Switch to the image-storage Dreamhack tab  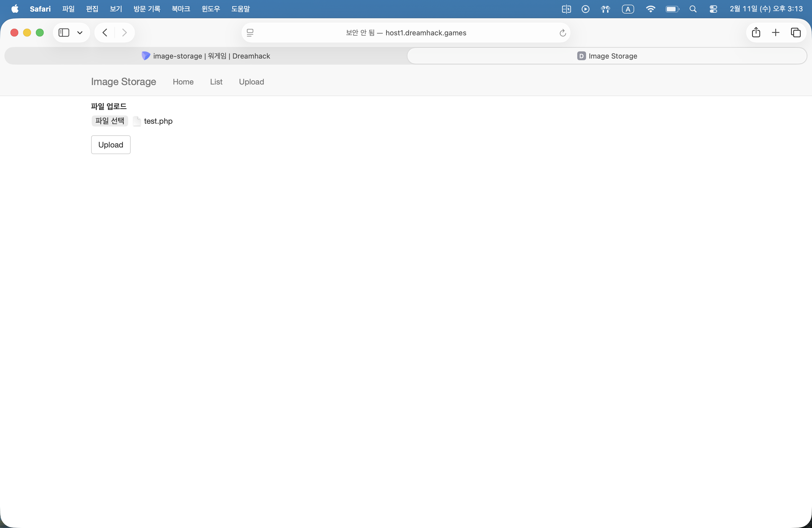pyautogui.click(x=206, y=56)
